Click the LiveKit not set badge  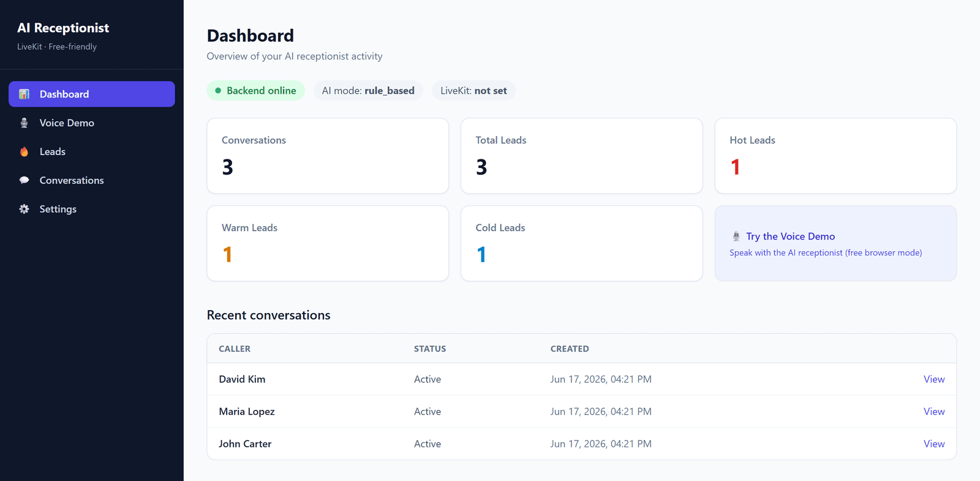473,91
